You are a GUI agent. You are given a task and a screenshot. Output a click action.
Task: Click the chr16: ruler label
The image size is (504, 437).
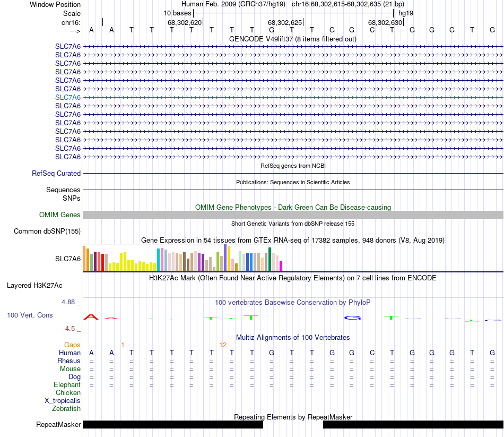(x=71, y=22)
